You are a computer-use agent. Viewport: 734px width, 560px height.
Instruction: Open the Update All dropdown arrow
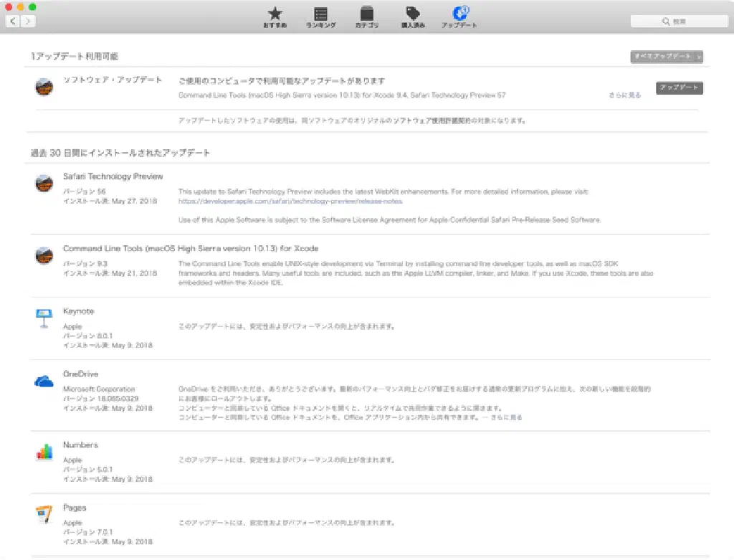coord(699,57)
